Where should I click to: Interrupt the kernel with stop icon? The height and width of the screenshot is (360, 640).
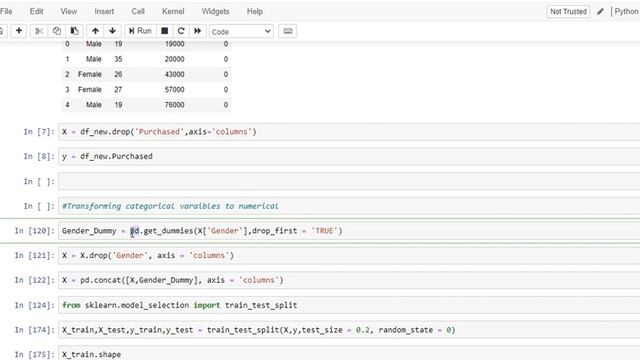(x=164, y=31)
